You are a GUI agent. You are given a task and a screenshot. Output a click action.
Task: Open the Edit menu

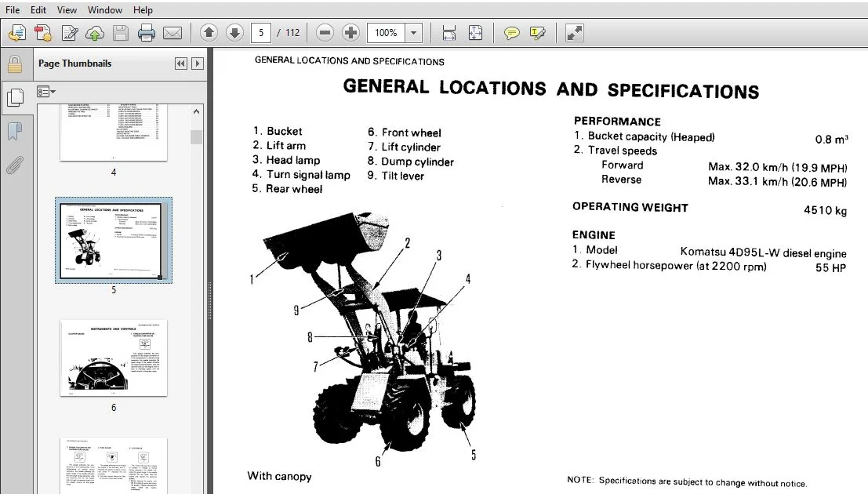[38, 10]
